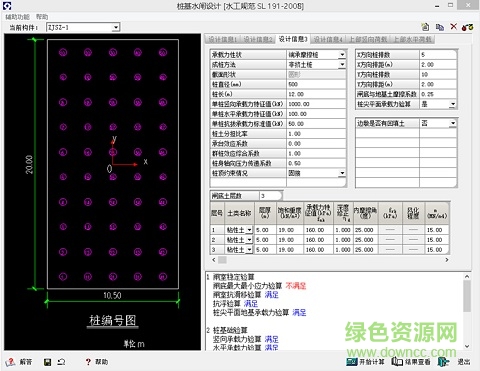Click the Y方向桩排数 value 10
This screenshot has height=371, width=480.
(437, 74)
